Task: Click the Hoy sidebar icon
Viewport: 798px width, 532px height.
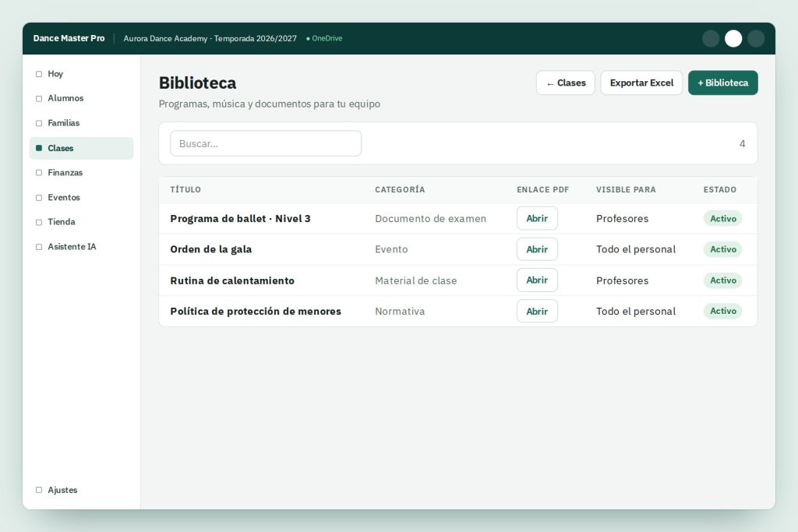Action: tap(39, 74)
